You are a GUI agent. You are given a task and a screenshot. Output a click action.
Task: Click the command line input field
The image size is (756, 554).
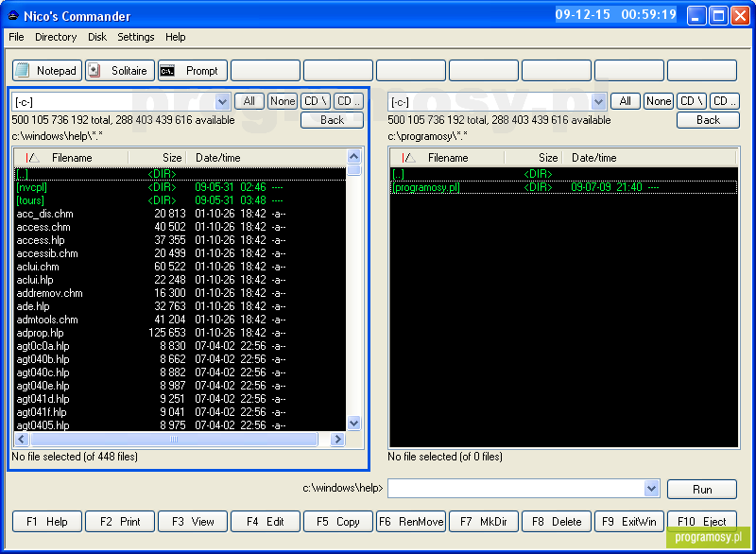(x=516, y=489)
